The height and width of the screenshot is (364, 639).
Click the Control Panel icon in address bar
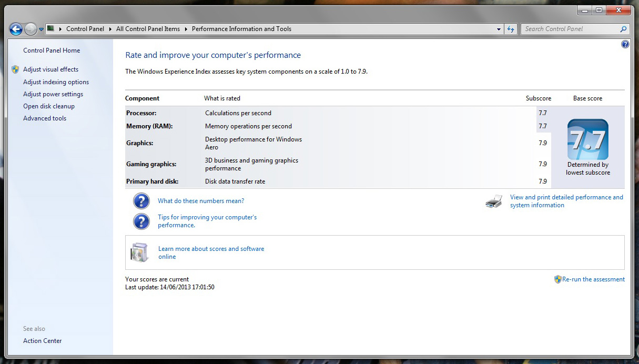(51, 28)
